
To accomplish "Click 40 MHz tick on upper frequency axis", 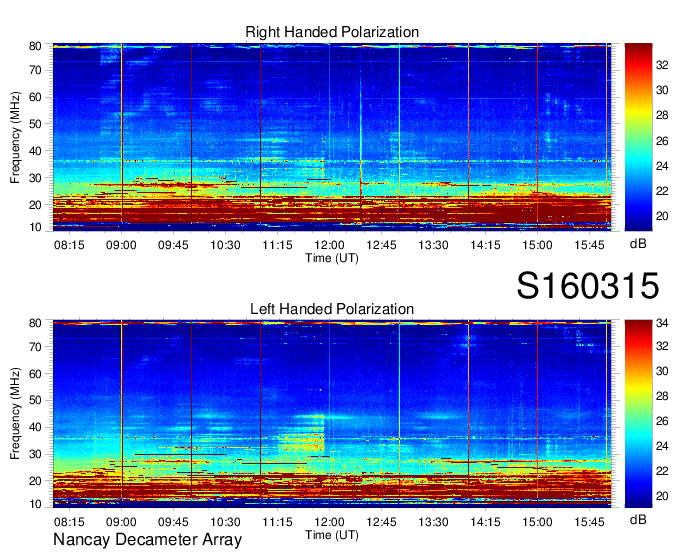I will pos(35,151).
